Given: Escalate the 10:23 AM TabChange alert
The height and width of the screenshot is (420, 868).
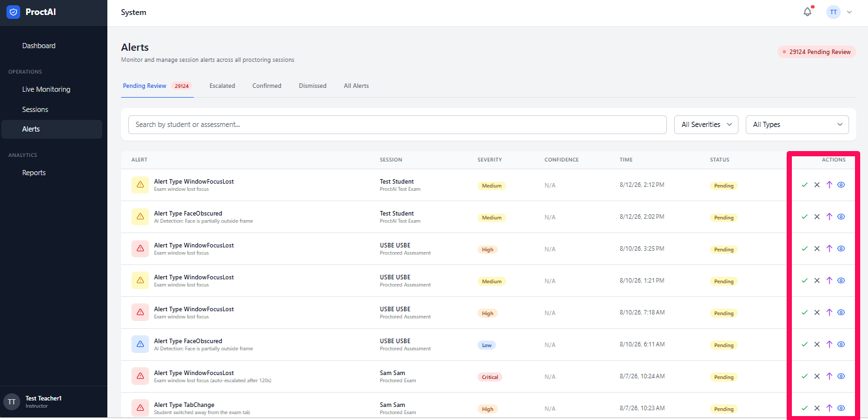Looking at the screenshot, I should tap(829, 408).
